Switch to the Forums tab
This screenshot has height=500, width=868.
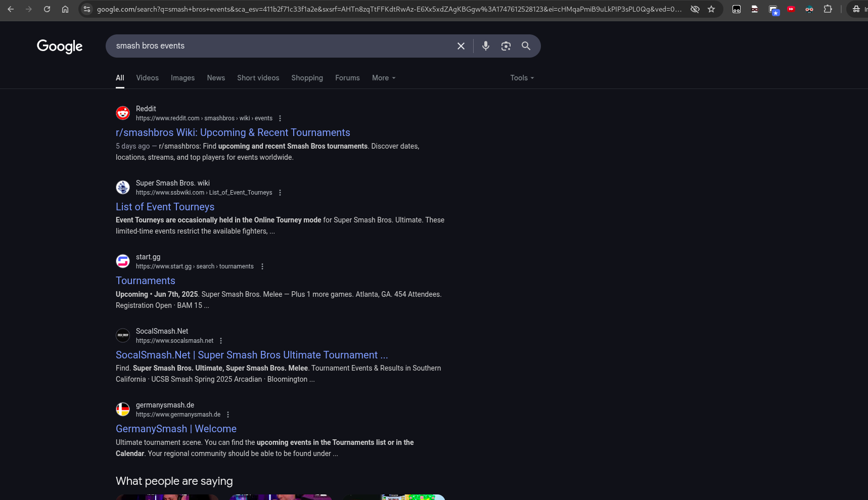tap(347, 78)
